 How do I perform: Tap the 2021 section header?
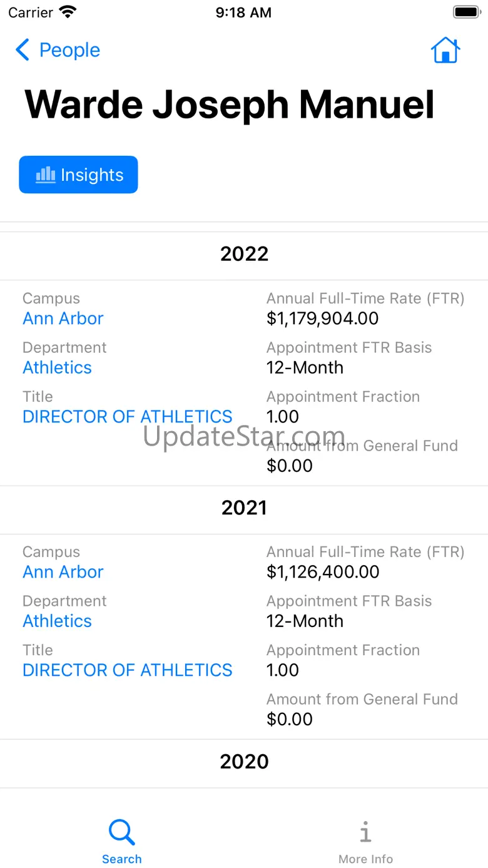coord(244,508)
